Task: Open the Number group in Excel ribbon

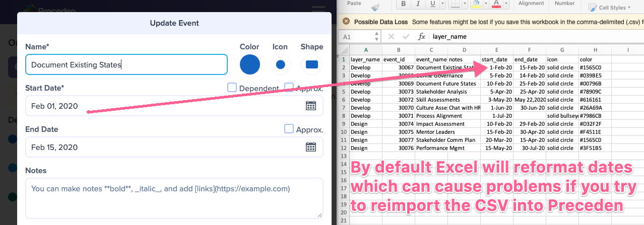Action: [565, 3]
